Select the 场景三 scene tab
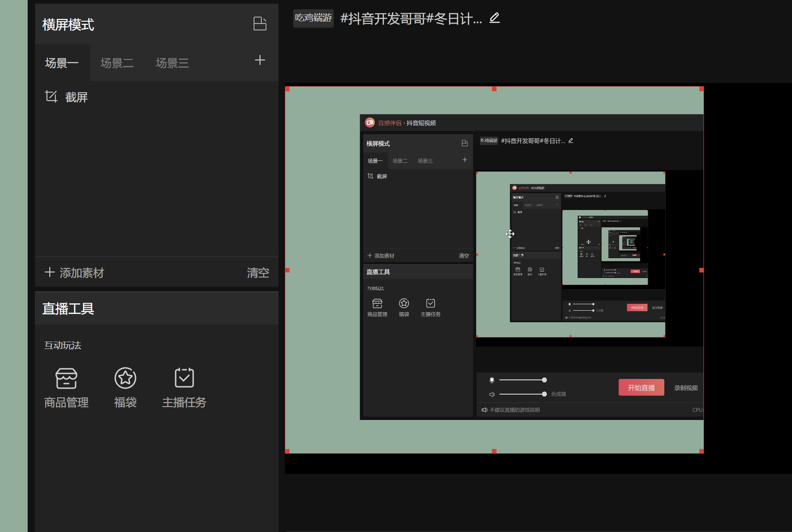The height and width of the screenshot is (532, 792). pos(172,63)
